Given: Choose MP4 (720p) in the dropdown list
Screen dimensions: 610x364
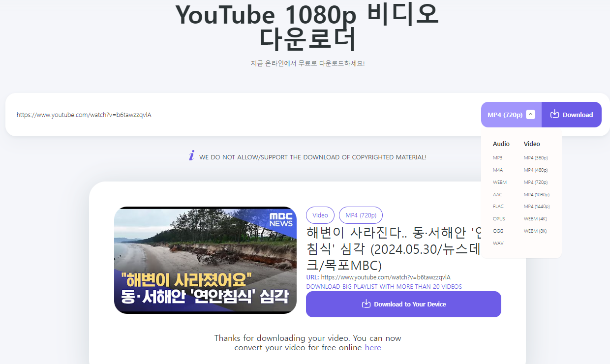Looking at the screenshot, I should click(536, 182).
